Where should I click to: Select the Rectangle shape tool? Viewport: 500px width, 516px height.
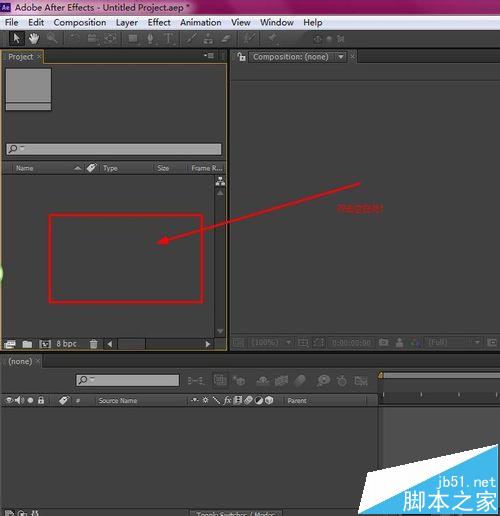click(133, 39)
